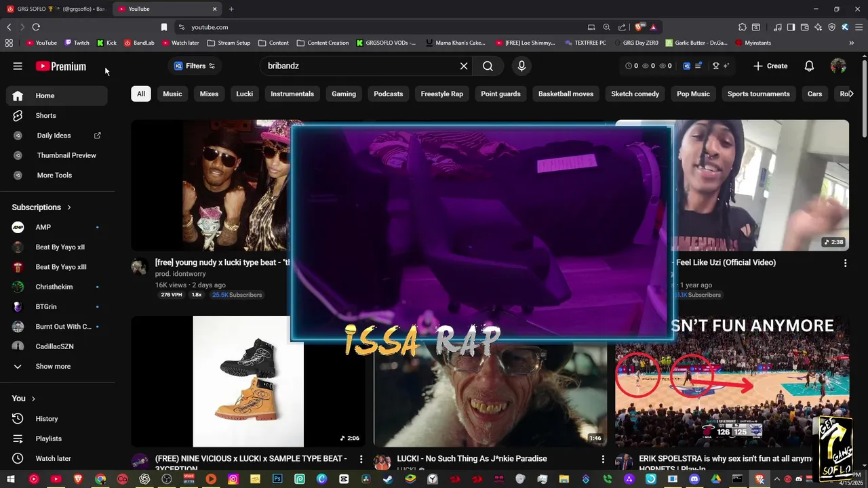Open the boots beat video thumbnail
The image size is (868, 488).
pyautogui.click(x=248, y=381)
